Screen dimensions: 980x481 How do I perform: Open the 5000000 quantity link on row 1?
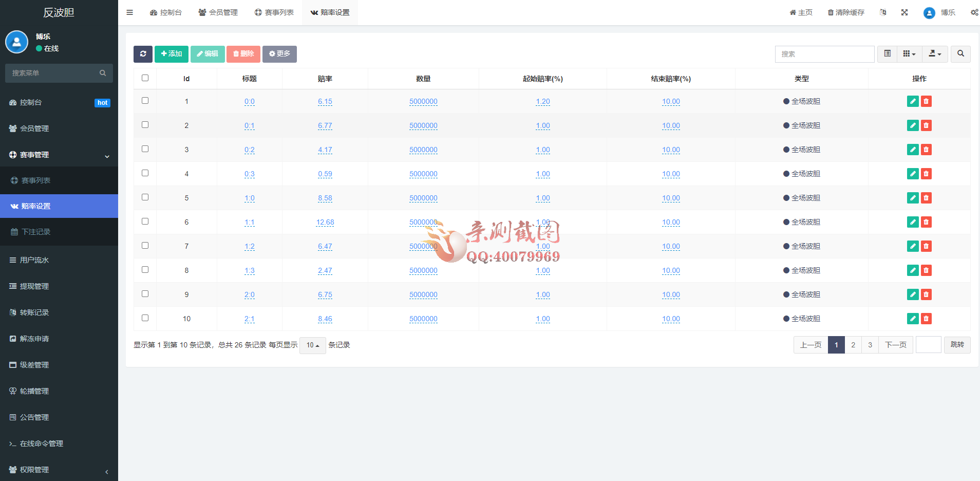[x=423, y=101]
